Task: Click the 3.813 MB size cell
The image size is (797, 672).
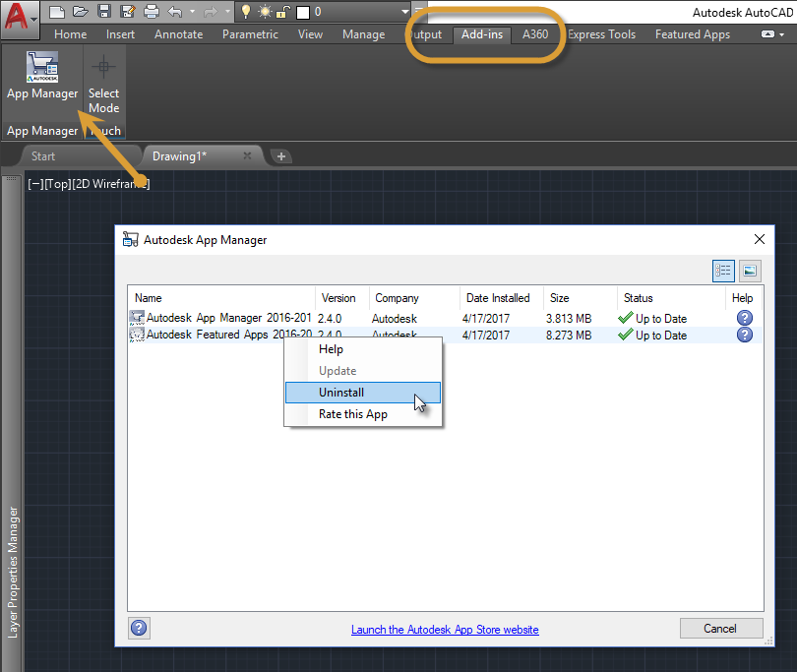Action: click(x=569, y=319)
